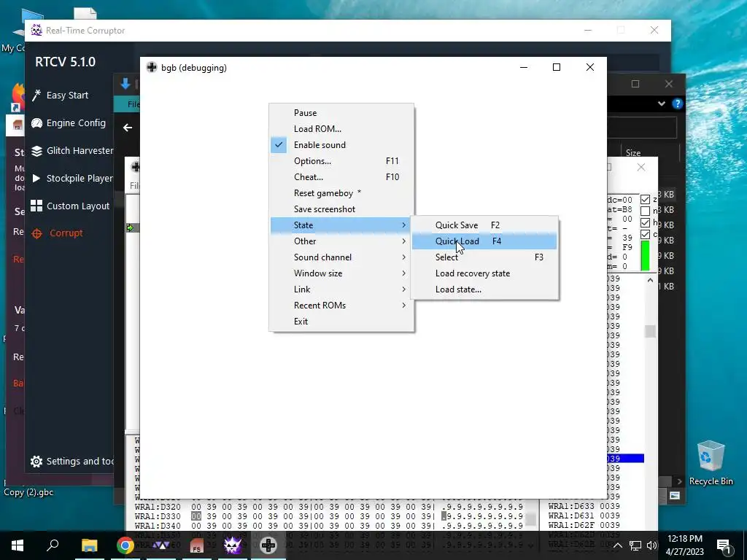Click the green CPU load bar in the debugger
Viewport: 747px width, 560px height.
tap(645, 256)
